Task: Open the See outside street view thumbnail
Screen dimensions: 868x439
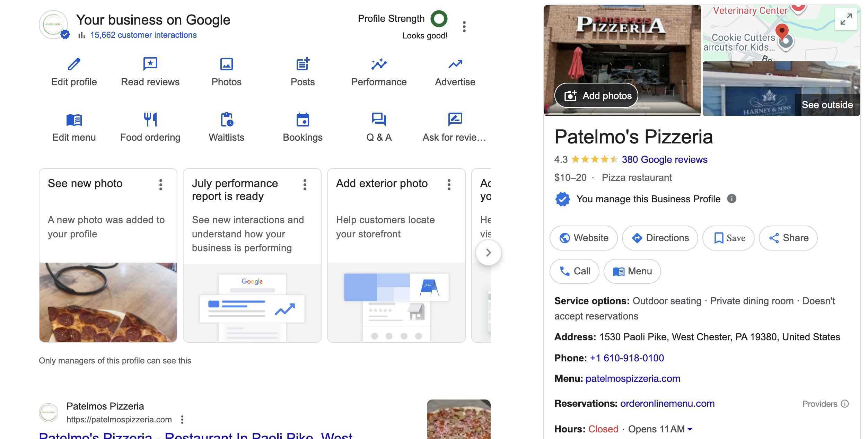Action: click(x=781, y=89)
